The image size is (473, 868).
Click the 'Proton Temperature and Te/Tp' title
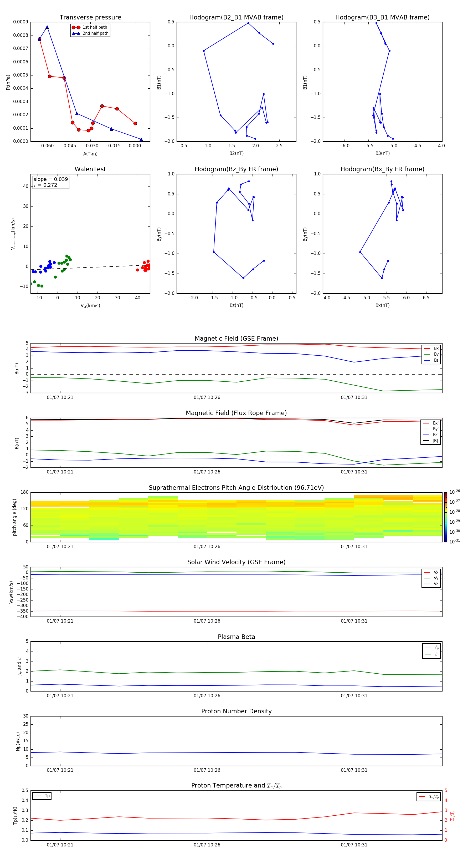tap(236, 786)
